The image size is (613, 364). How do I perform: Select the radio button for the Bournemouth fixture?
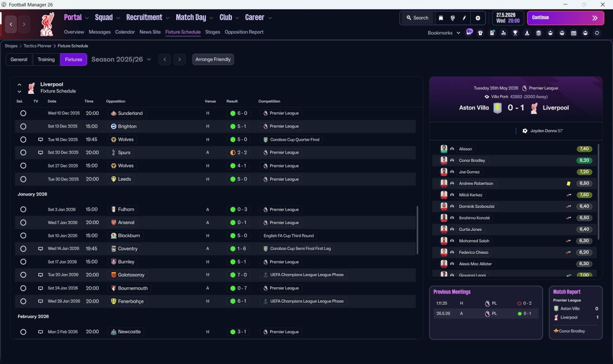(x=23, y=288)
